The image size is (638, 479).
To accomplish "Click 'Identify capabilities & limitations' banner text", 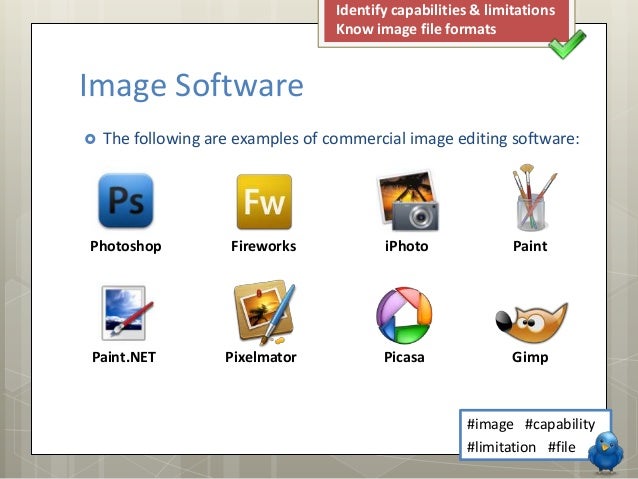I will pos(446,10).
